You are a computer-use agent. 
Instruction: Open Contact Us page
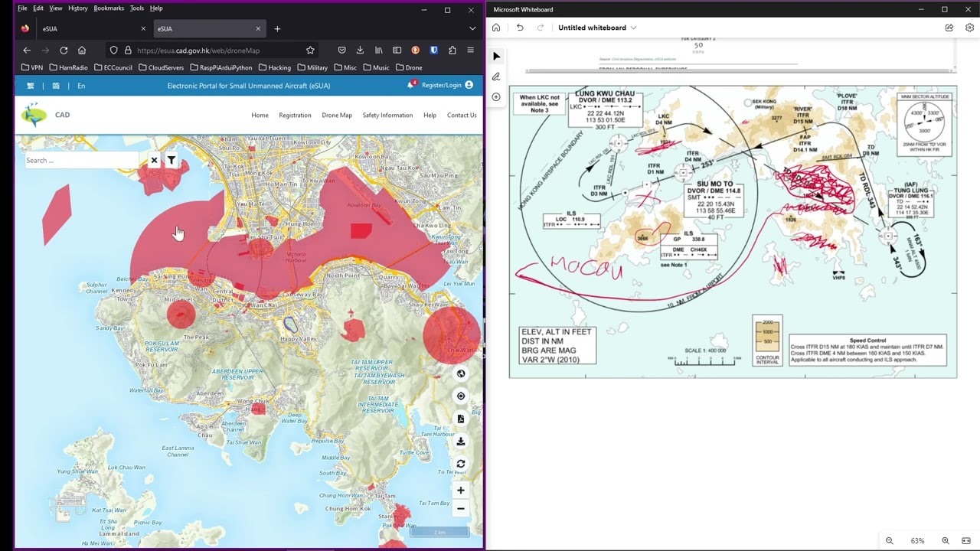click(x=462, y=115)
